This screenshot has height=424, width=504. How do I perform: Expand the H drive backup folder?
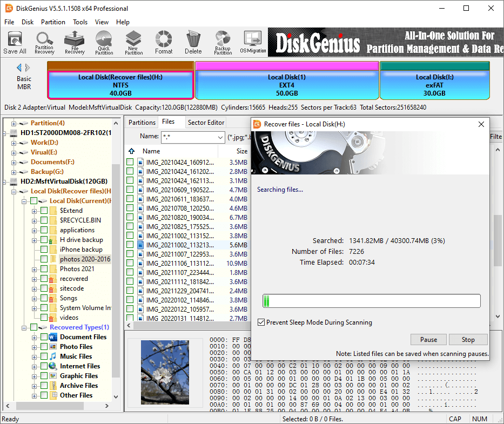tap(34, 240)
